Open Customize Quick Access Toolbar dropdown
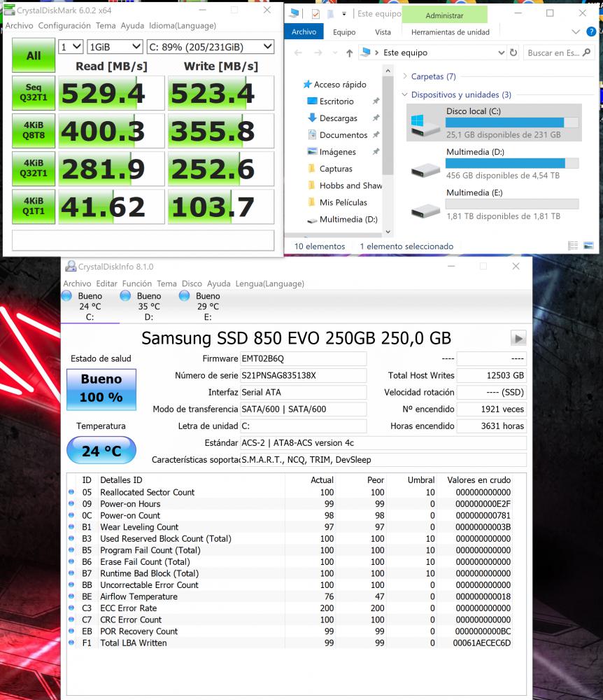 point(344,14)
